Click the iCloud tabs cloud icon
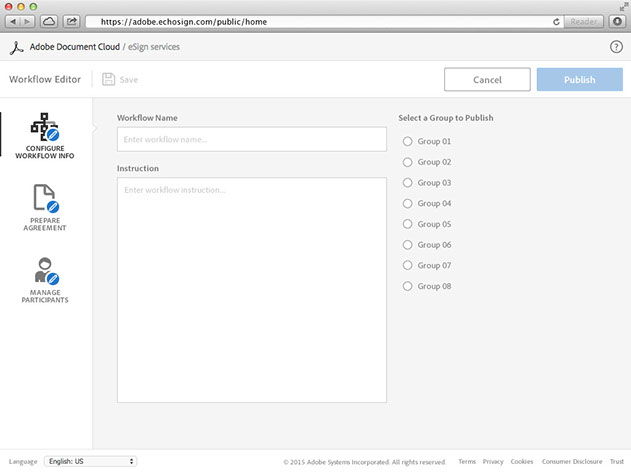The image size is (631, 473). point(49,21)
